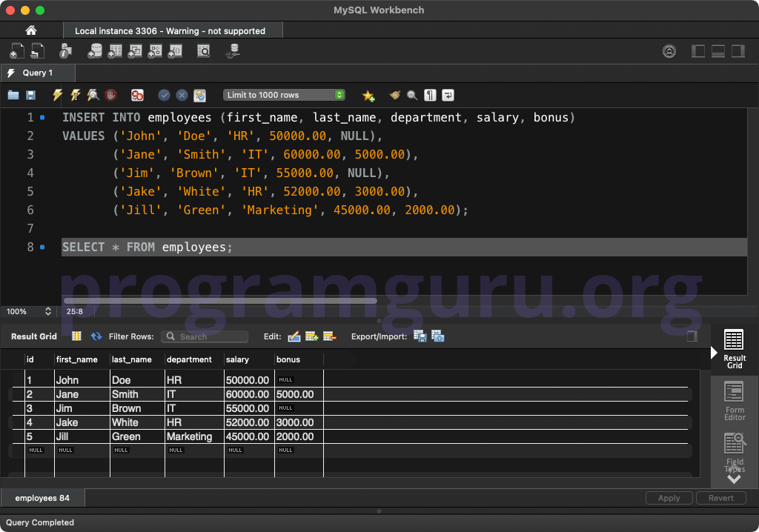Click the Apply button
The height and width of the screenshot is (532, 759).
click(669, 498)
